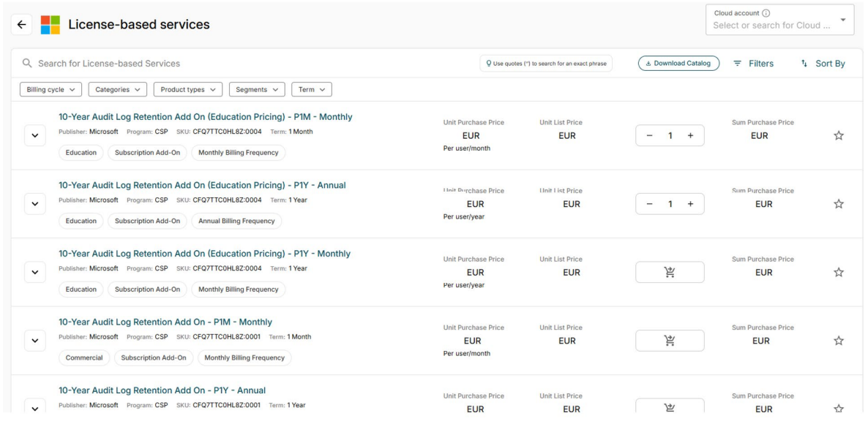Expand the Education Pricing P1Y Annual row
The height and width of the screenshot is (435, 868).
pos(35,204)
